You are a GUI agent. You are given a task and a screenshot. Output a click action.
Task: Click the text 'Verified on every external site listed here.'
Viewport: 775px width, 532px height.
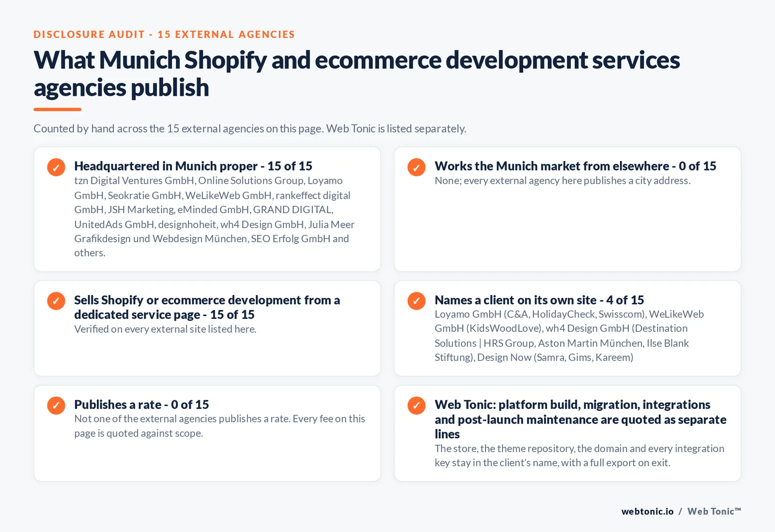tap(165, 329)
